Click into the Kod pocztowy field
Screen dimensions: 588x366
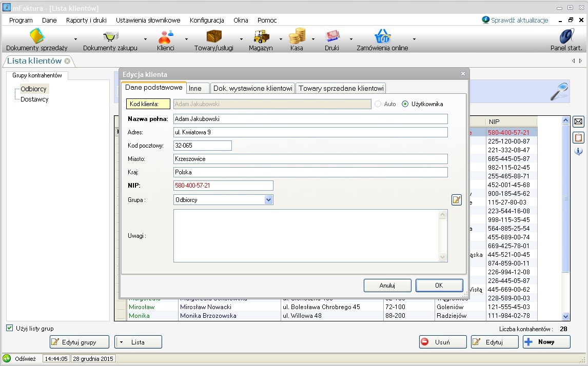click(202, 146)
